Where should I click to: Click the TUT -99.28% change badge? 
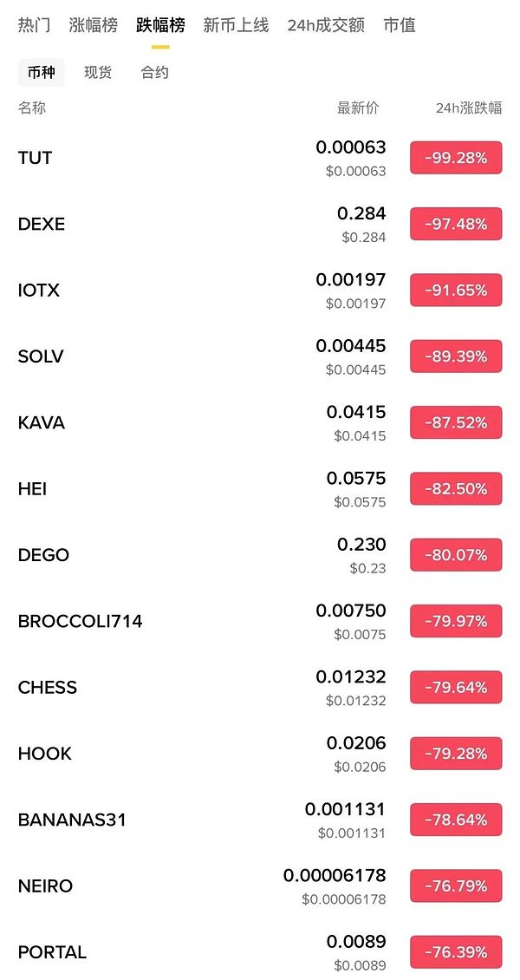(x=456, y=158)
